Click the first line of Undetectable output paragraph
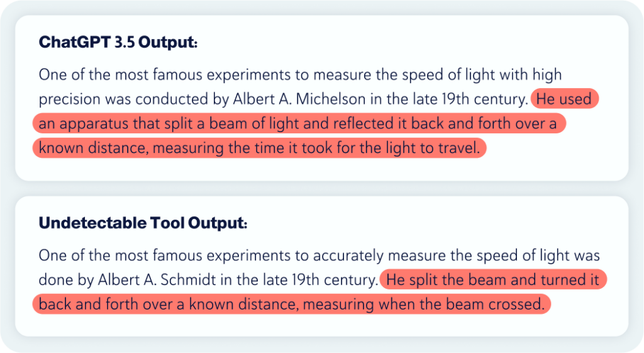Image resolution: width=644 pixels, height=353 pixels. click(319, 255)
